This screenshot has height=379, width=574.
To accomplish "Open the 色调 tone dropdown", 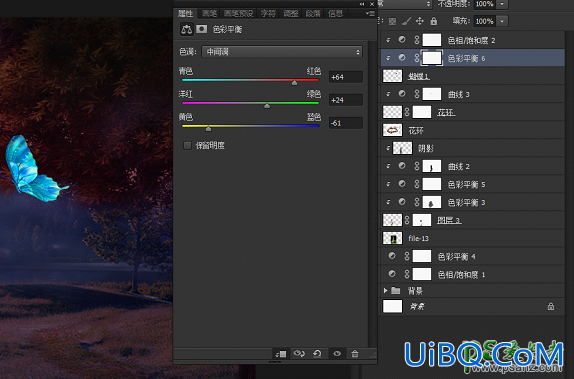I will (282, 52).
